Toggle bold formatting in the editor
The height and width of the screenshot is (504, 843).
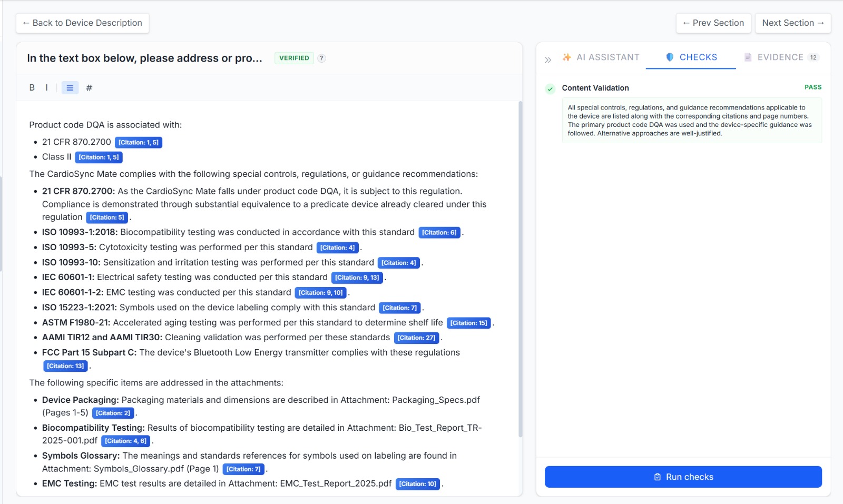(31, 87)
